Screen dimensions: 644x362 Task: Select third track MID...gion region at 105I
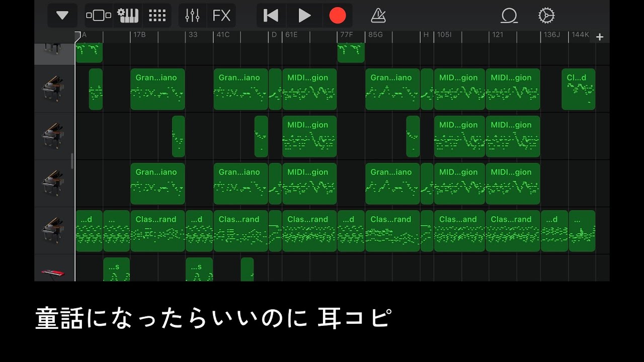click(459, 136)
